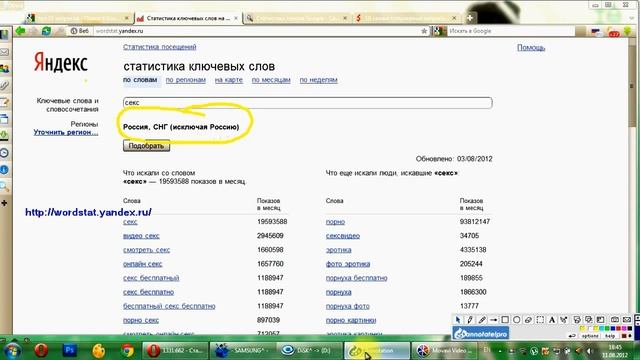Viewport: 640px width, 360px height.
Task: Open the Статистика посещений link
Action: (x=160, y=47)
